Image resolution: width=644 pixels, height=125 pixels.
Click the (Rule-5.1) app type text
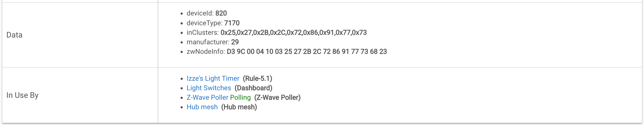[x=258, y=79]
